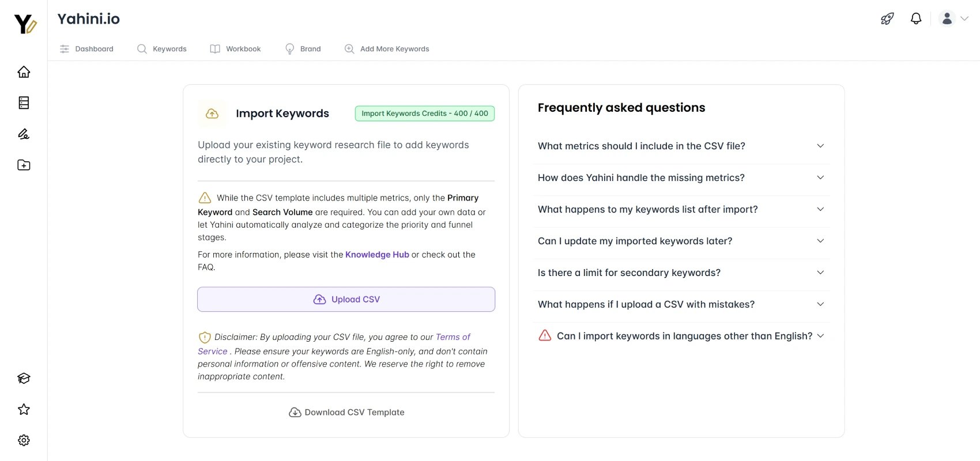Click the star favorites icon
Screen dimensions: 980x461
(23, 409)
